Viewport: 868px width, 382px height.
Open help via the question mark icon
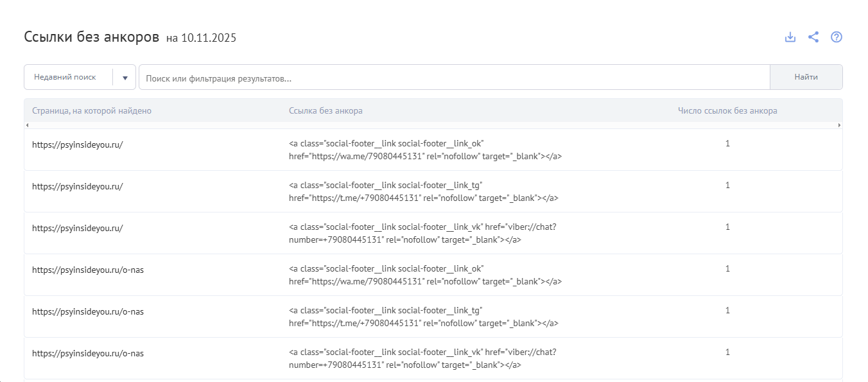coord(837,37)
